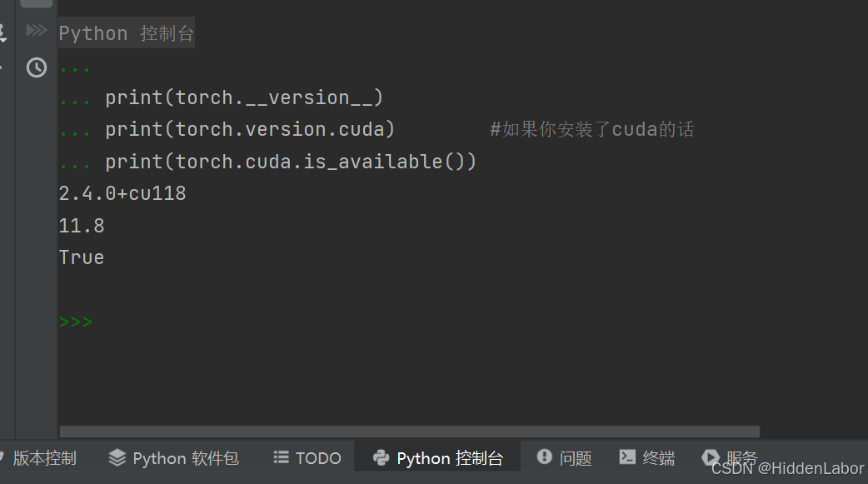868x484 pixels.
Task: Open the 终端 terminal icon
Action: pos(627,457)
